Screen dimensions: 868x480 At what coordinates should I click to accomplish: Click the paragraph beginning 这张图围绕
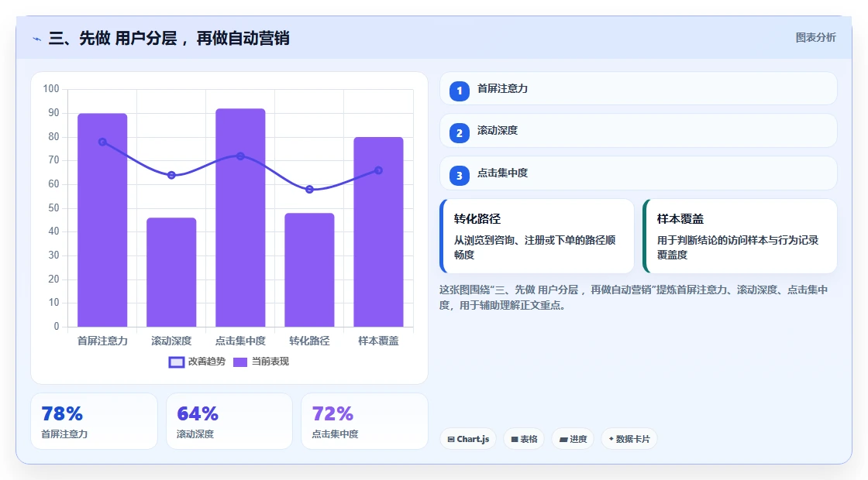(x=633, y=297)
